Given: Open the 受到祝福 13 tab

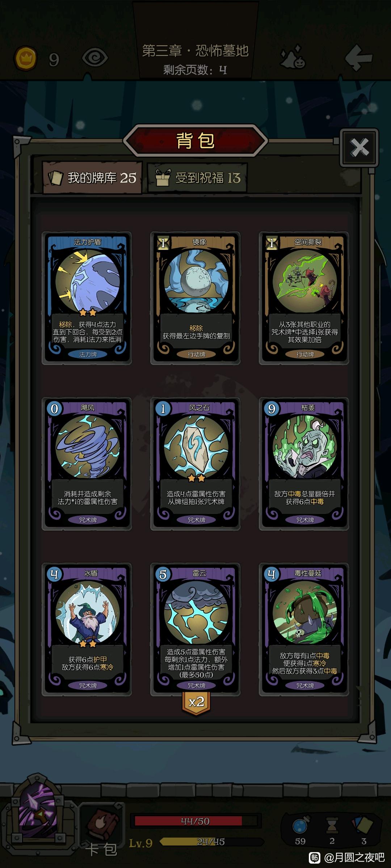Looking at the screenshot, I should point(197,178).
